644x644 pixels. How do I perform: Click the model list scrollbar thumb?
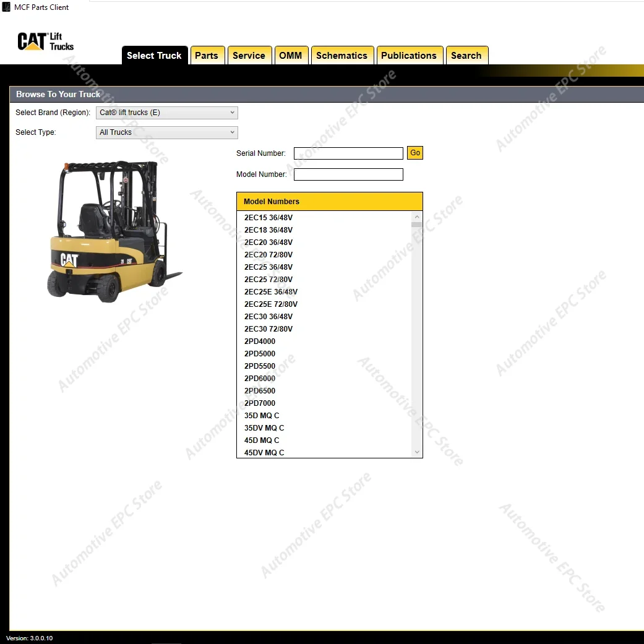417,224
